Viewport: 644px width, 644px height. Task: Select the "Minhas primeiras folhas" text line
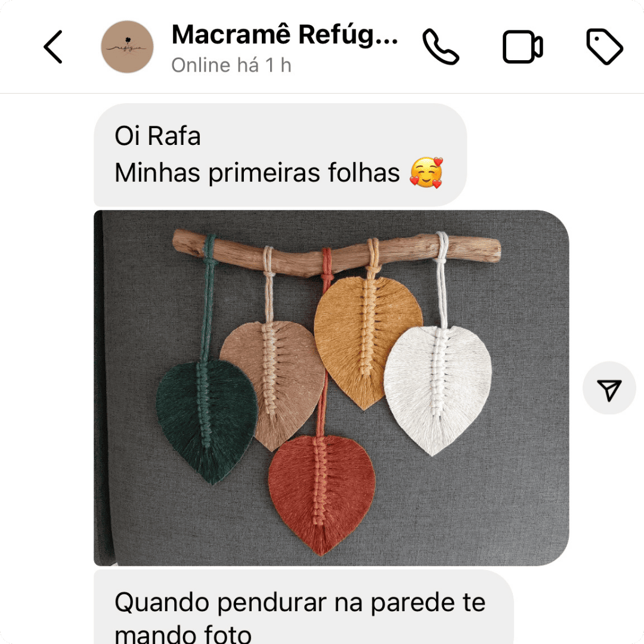click(x=257, y=172)
